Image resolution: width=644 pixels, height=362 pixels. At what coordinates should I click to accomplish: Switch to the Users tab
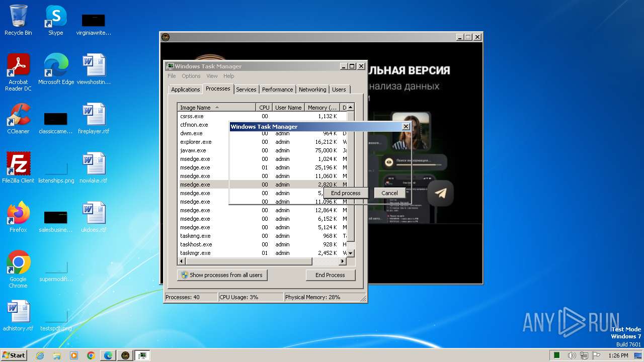(339, 89)
